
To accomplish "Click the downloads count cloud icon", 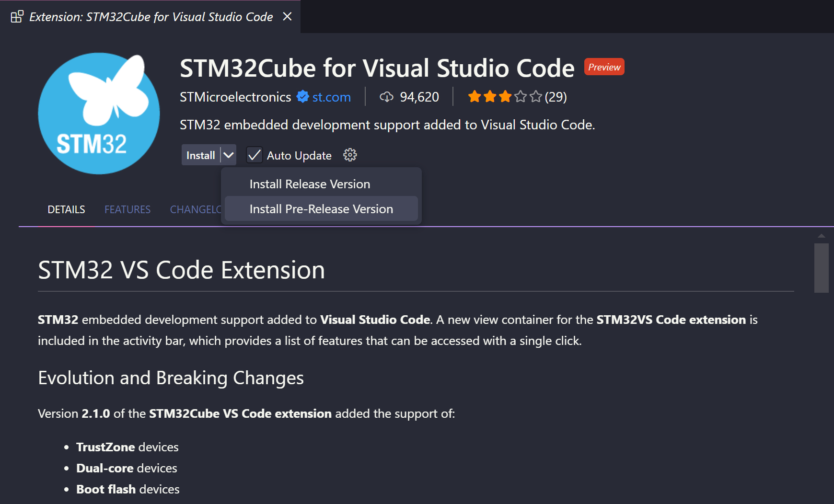I will pos(387,96).
